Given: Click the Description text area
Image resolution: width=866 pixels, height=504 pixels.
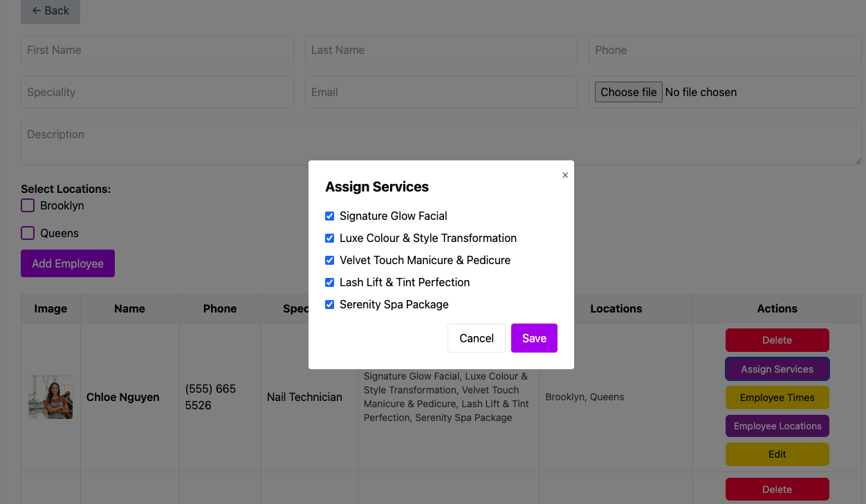Looking at the screenshot, I should coord(441,142).
